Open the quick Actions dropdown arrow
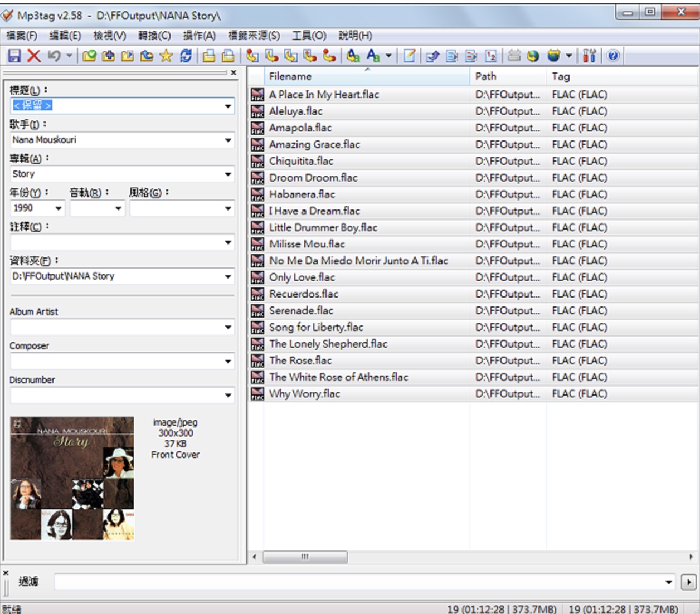Viewport: 700px width, 614px height. 388,56
